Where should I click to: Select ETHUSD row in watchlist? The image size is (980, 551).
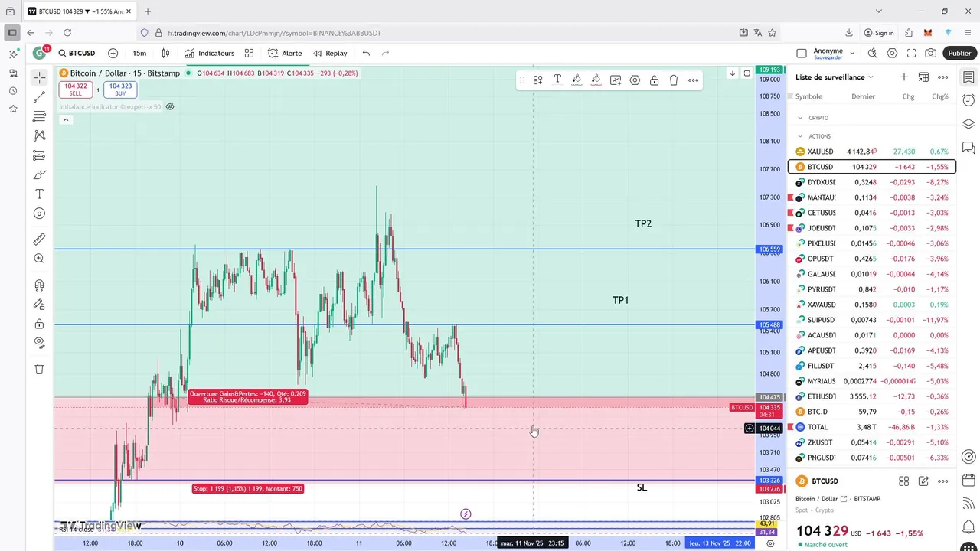(x=871, y=396)
